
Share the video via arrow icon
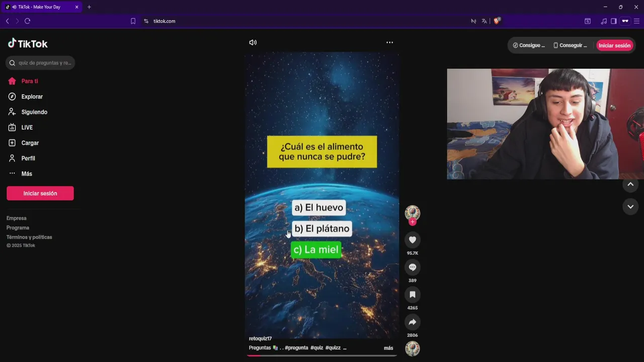pos(413,322)
